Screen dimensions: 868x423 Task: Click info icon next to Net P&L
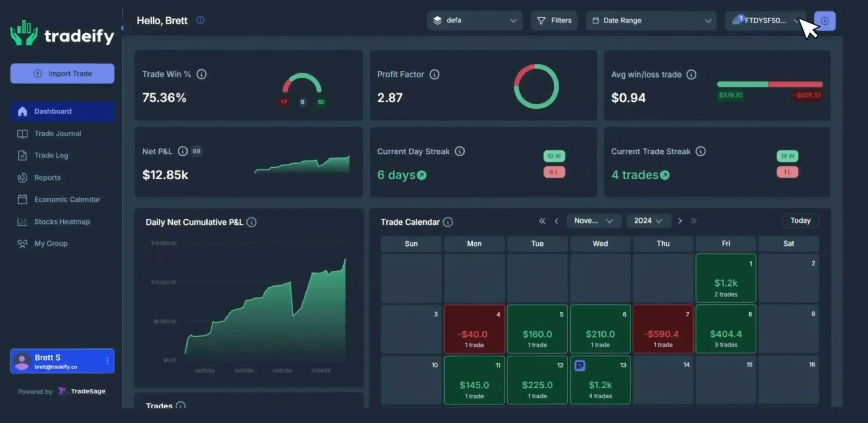pyautogui.click(x=182, y=151)
